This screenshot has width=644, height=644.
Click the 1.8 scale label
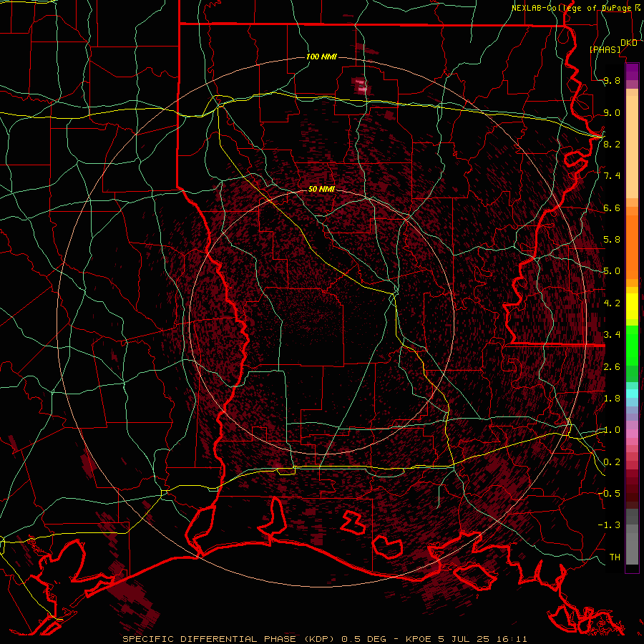coord(612,398)
